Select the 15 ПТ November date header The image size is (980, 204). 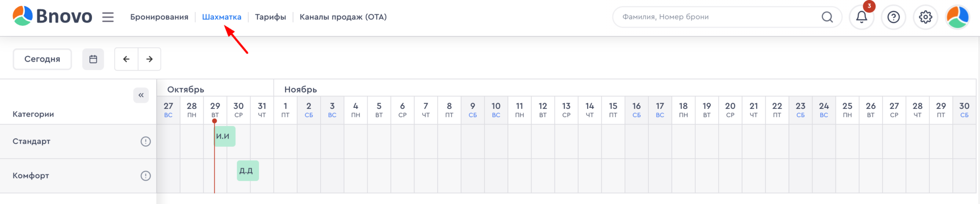click(613, 109)
